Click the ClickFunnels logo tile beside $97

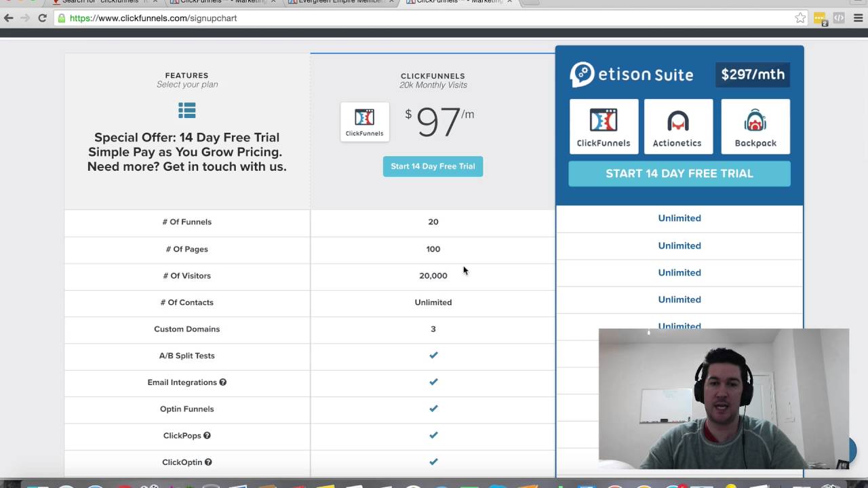pyautogui.click(x=365, y=122)
